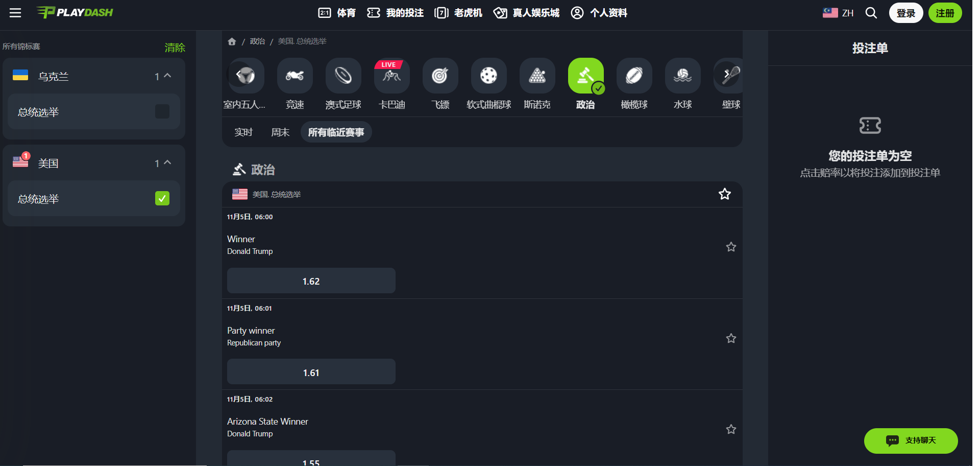Screen dimensions: 980x466
Task: Click 清除 to clear filters
Action: click(x=175, y=48)
